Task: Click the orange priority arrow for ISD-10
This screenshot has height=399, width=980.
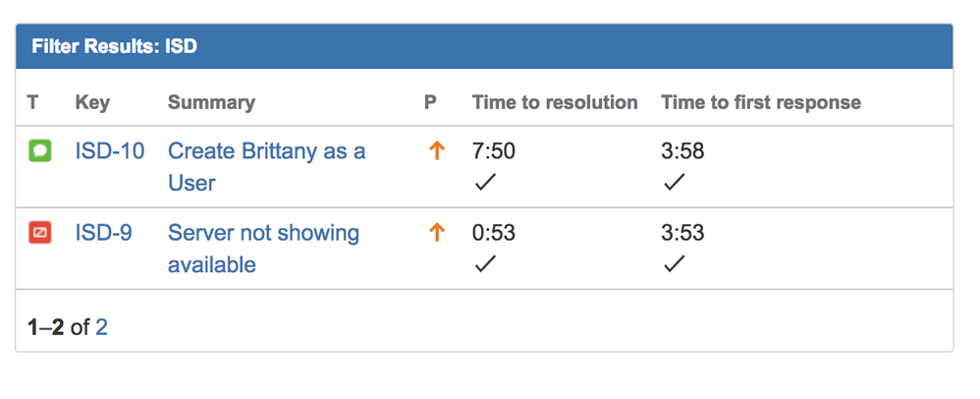Action: tap(437, 151)
